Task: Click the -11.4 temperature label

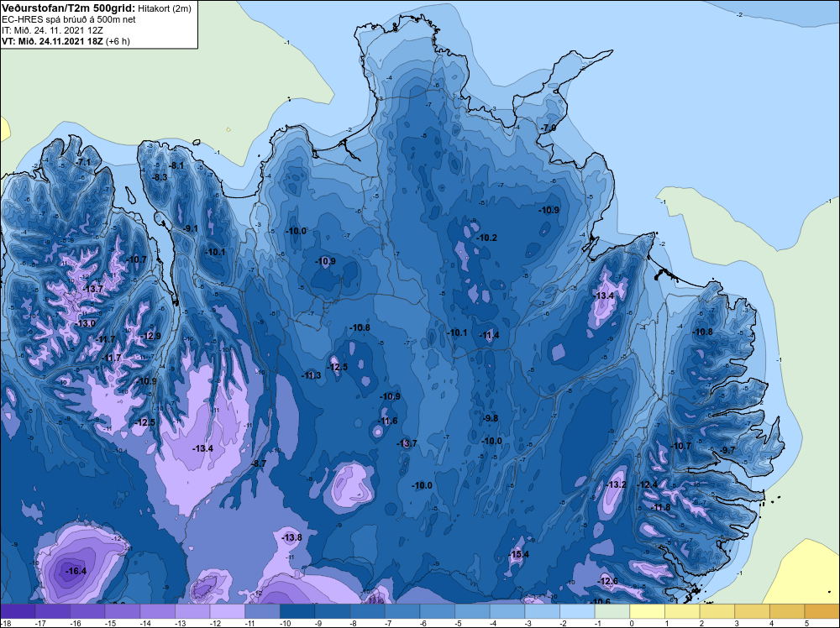Action: coord(489,335)
